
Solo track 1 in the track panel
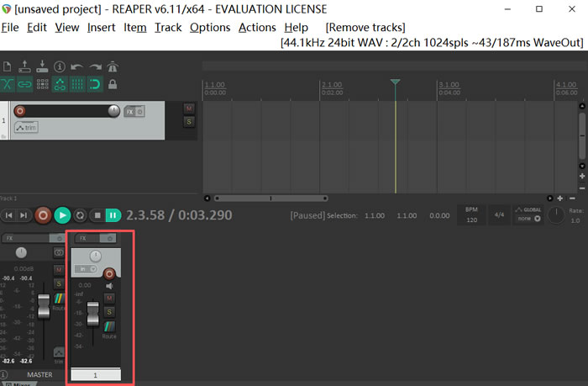point(189,122)
